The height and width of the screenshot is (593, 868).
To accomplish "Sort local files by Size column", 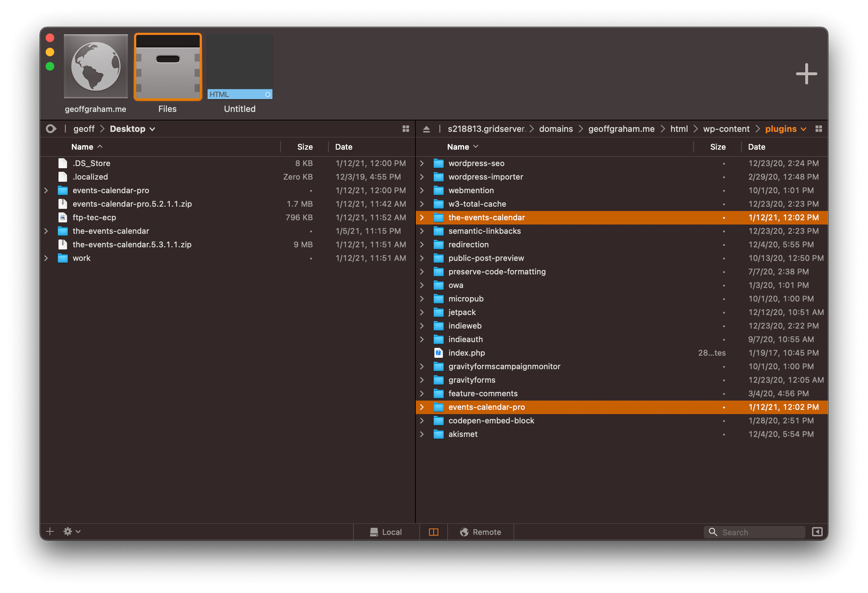I will click(x=305, y=147).
